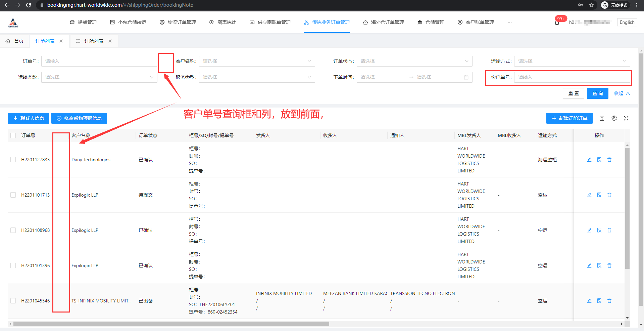The image size is (644, 331).
Task: Toggle table fullscreen icon
Action: point(626,118)
